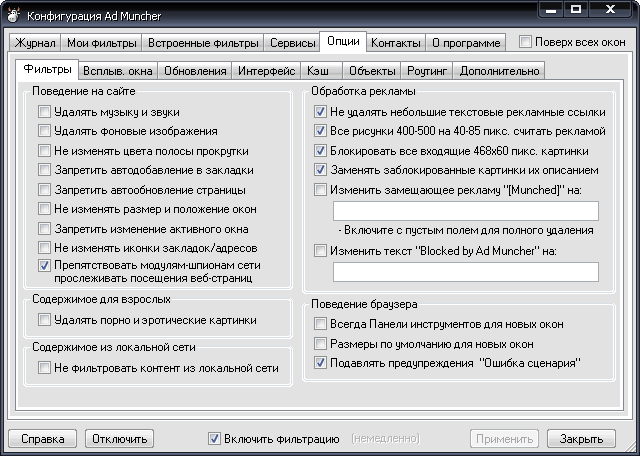640x456 pixels.
Task: Enable Всегда Панели инструментов для новых окон
Action: coord(320,324)
